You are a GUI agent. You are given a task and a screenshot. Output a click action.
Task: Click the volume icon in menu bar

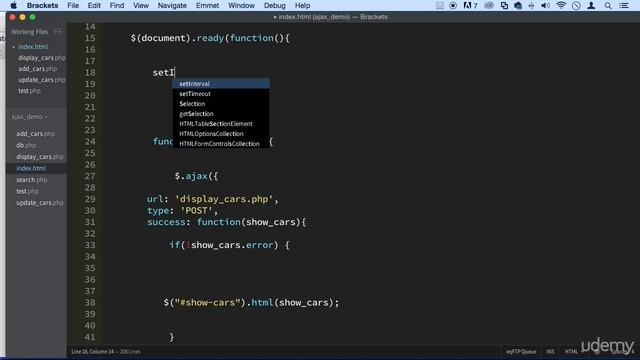(x=545, y=5)
